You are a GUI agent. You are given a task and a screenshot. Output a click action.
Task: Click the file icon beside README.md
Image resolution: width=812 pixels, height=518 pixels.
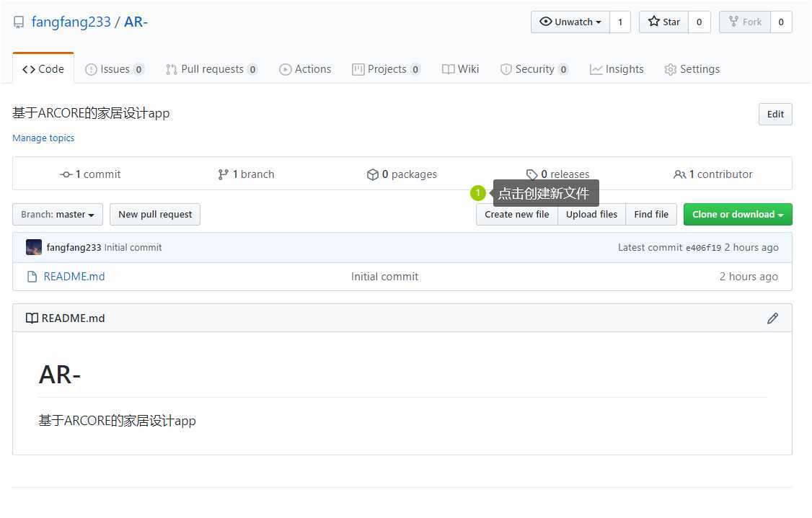click(32, 277)
